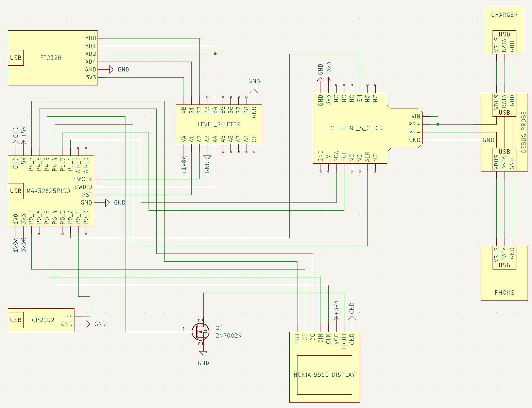Click the OE pin on LEVEL_SHIFTER
Screen dimensions: 532x408
(254, 139)
